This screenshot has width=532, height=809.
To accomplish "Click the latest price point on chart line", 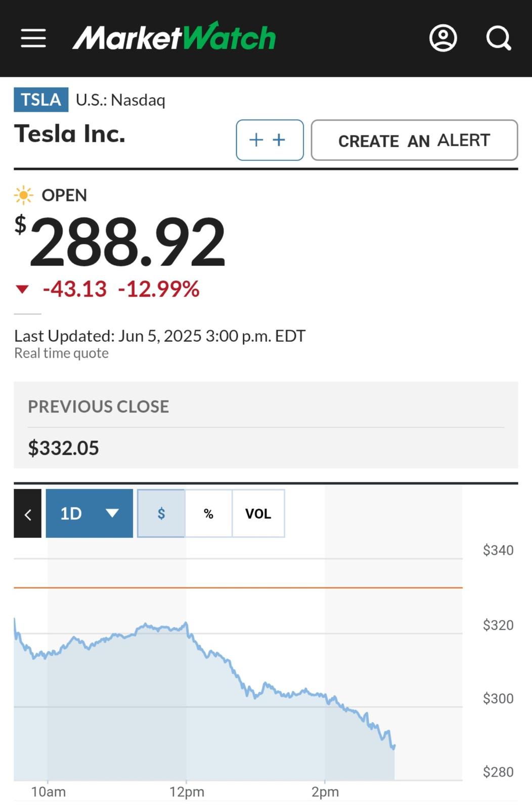I will 394,746.
